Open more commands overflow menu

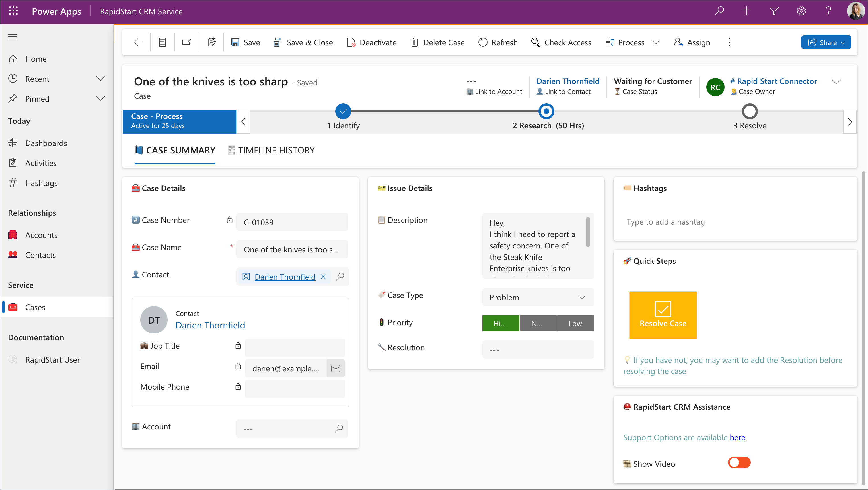point(729,42)
